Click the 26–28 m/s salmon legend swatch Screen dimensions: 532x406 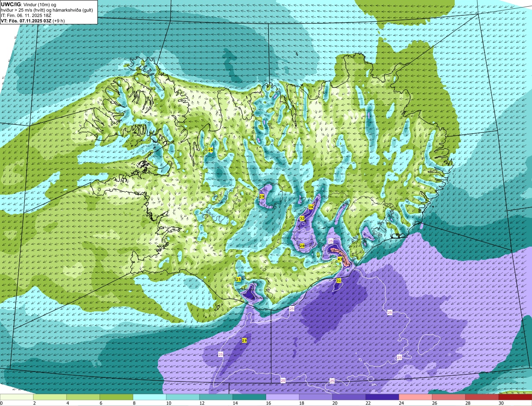[449, 397]
